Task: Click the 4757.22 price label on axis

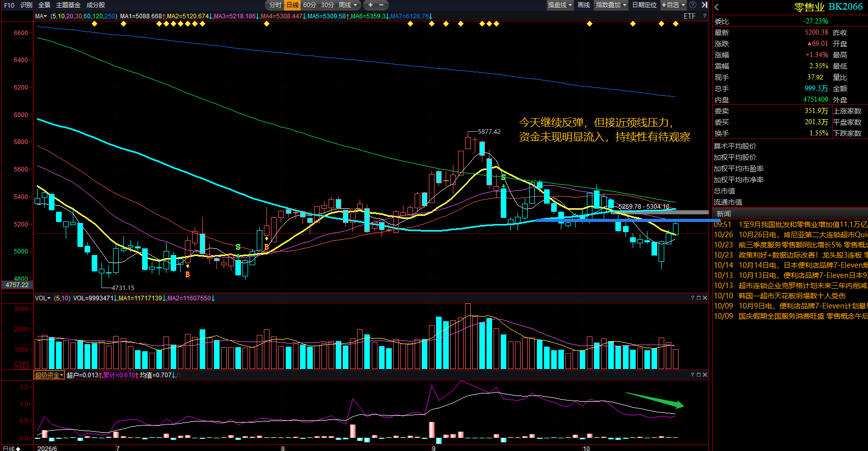Action: (17, 285)
